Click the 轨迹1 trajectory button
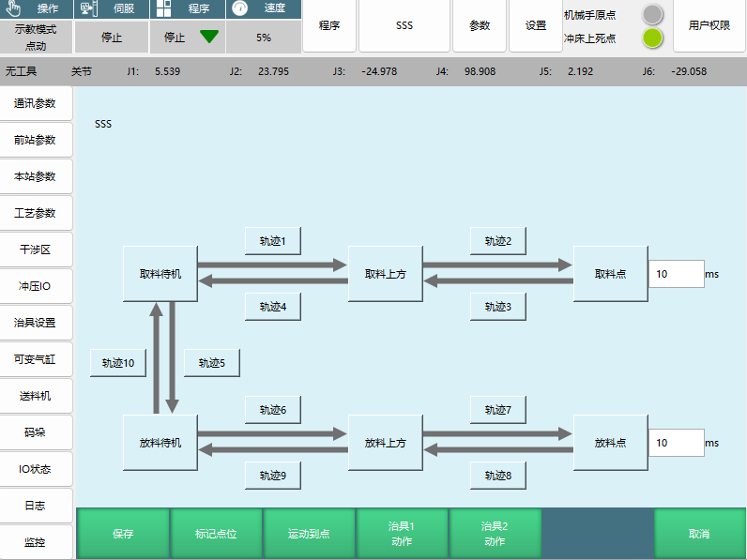Viewport: 747px width, 560px height. (x=272, y=241)
